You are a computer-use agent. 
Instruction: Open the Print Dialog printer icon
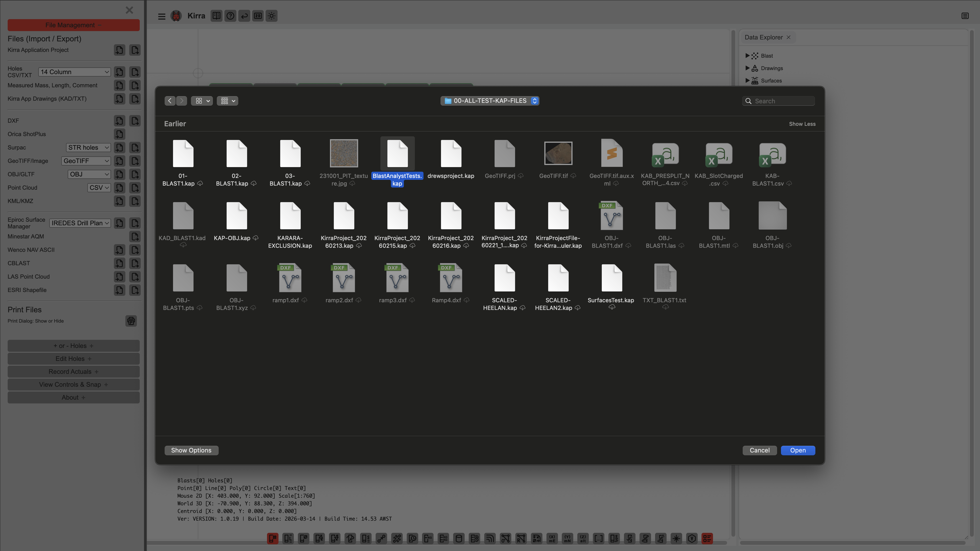(x=131, y=321)
